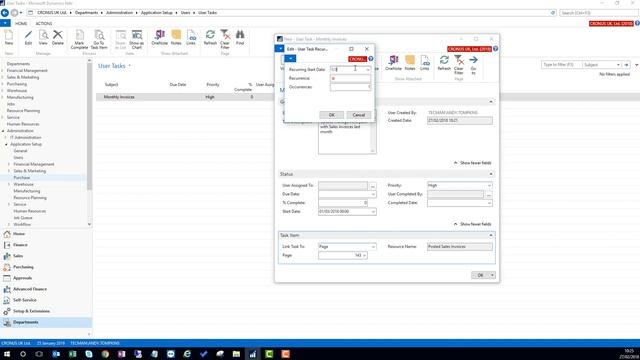Open Links in the User Task card ribbon
640x360 pixels.
point(425,63)
